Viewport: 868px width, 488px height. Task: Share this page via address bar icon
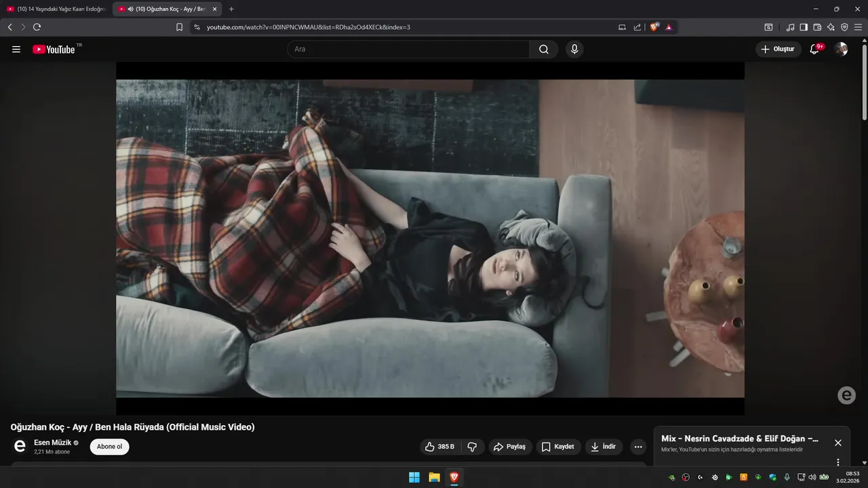[637, 27]
